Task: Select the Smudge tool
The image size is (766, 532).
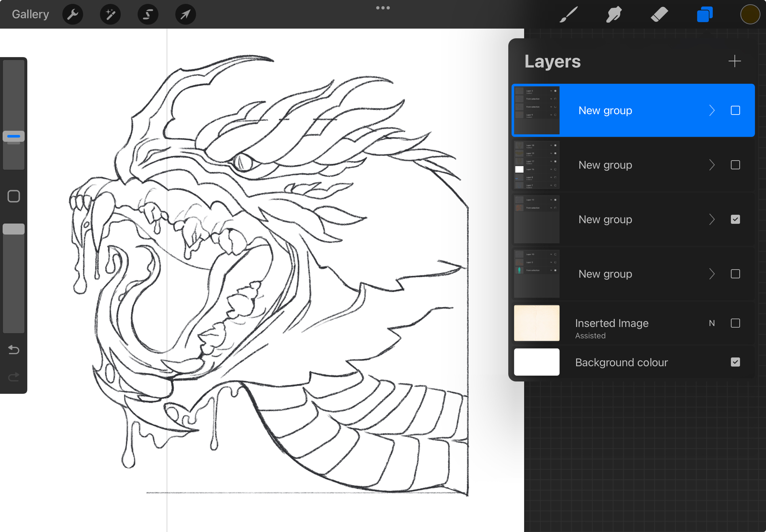Action: 614,15
